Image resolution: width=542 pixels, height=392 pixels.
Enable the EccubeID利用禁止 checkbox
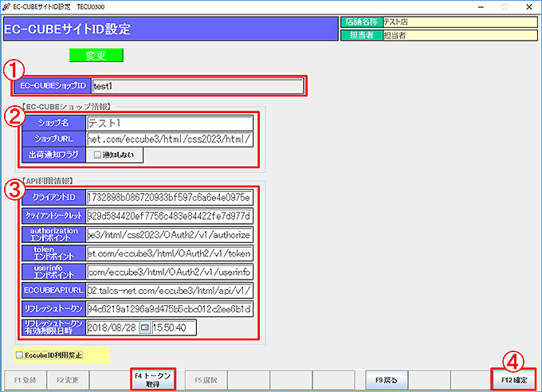click(x=20, y=355)
